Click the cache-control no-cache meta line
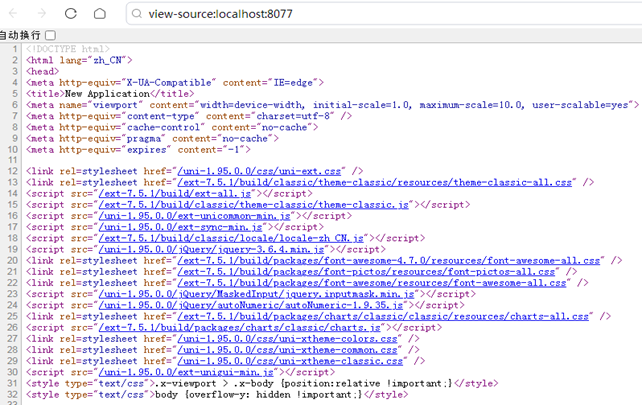 point(172,127)
